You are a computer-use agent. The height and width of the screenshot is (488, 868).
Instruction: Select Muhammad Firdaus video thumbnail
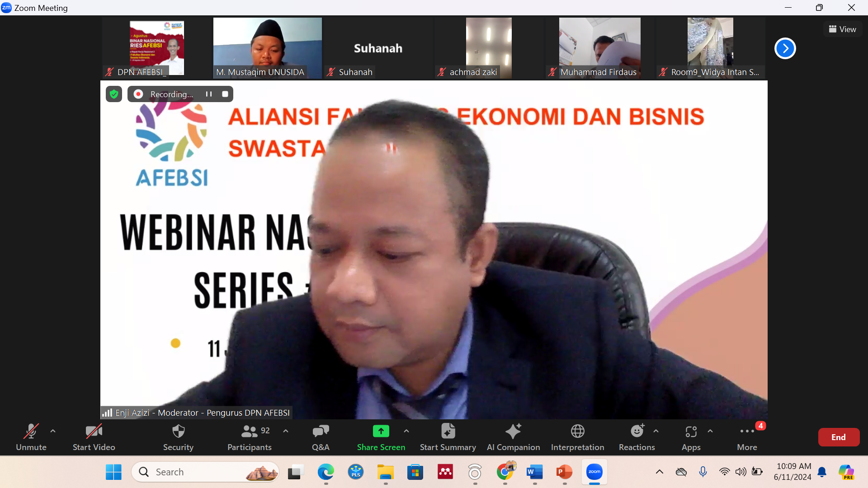coord(600,48)
